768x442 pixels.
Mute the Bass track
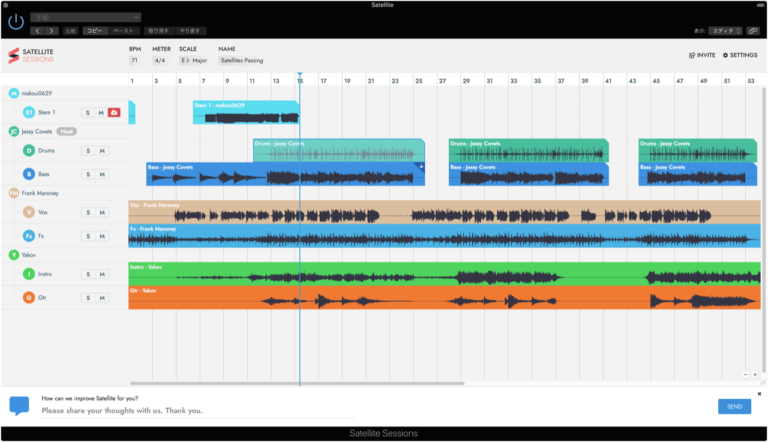[x=101, y=175]
